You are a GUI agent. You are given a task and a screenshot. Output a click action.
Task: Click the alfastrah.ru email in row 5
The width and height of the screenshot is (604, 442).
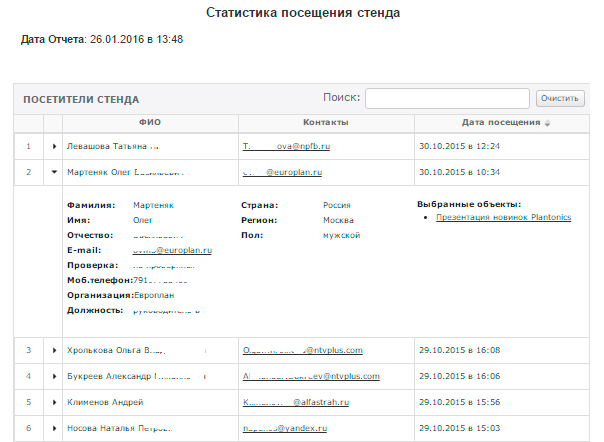[300, 402]
